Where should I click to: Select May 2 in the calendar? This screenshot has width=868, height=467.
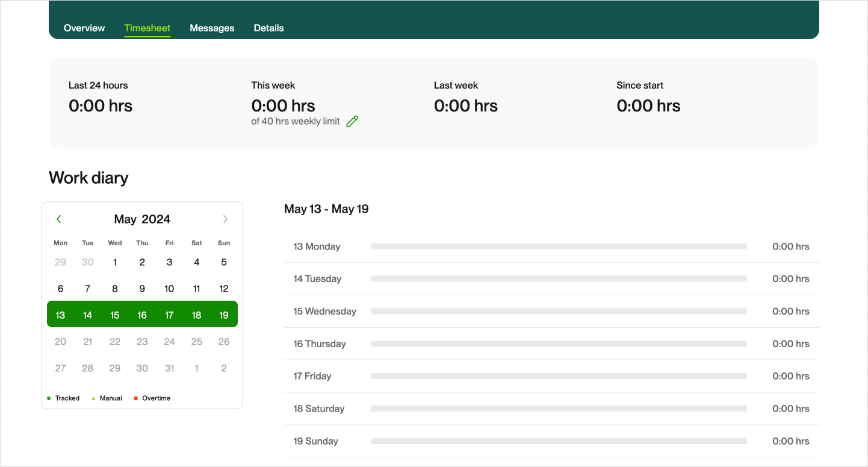(x=142, y=262)
